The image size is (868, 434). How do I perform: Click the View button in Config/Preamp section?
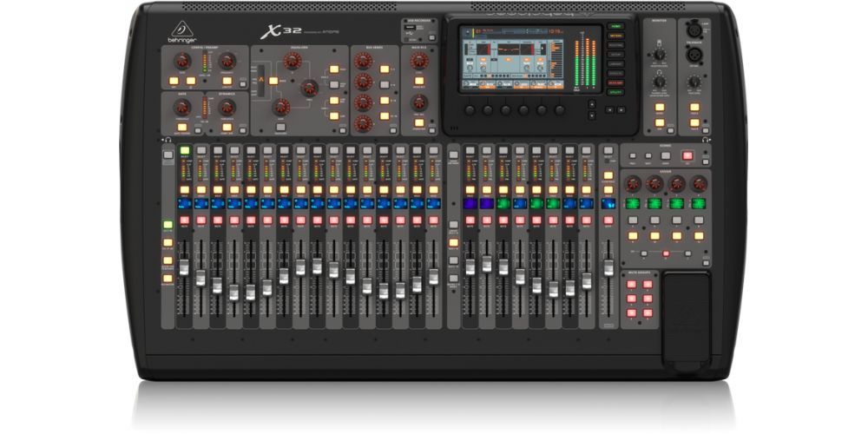pos(243,84)
